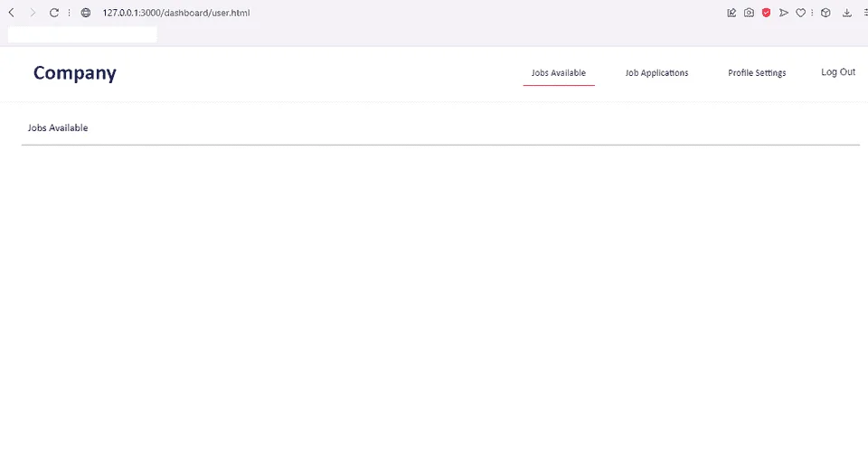The image size is (868, 463).
Task: Open extensions via the cube icon
Action: tap(826, 13)
